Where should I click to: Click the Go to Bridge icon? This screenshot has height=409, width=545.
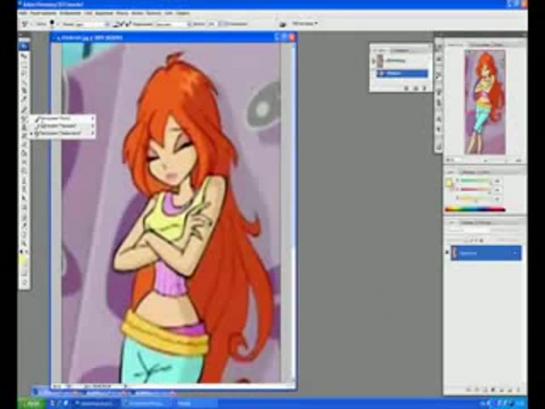click(283, 24)
